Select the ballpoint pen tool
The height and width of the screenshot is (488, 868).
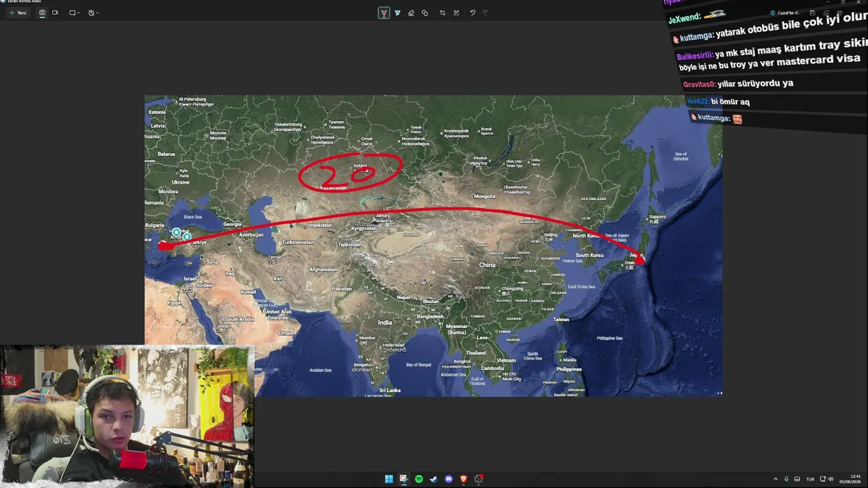coord(384,13)
